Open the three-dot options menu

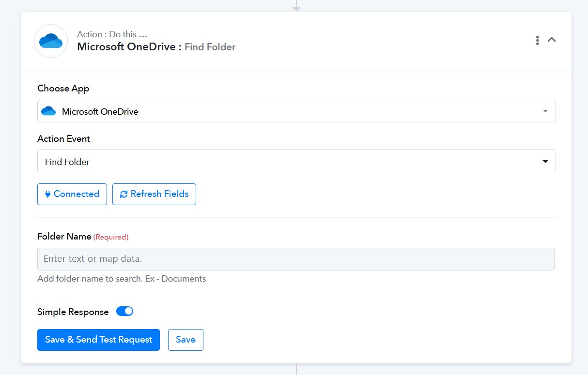pyautogui.click(x=537, y=40)
